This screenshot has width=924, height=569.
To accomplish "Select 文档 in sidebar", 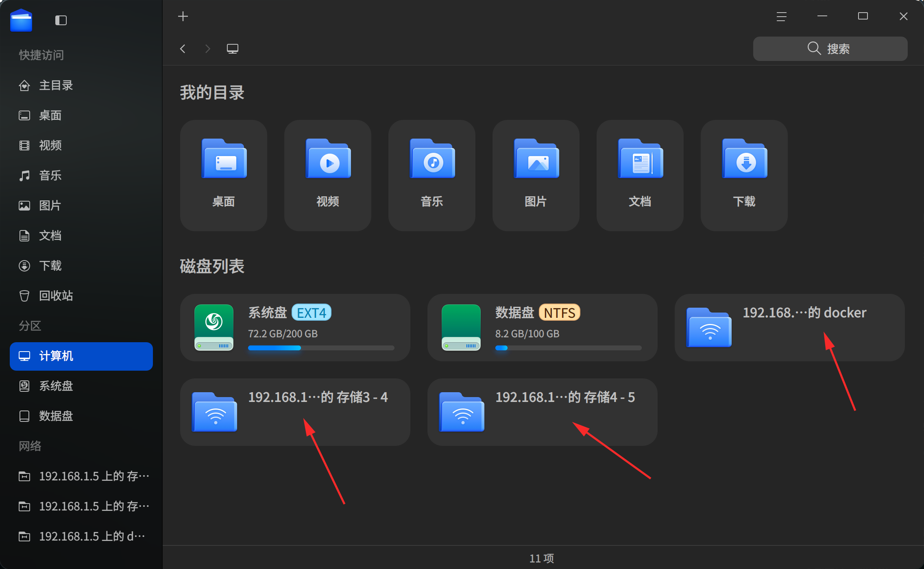I will coord(81,236).
